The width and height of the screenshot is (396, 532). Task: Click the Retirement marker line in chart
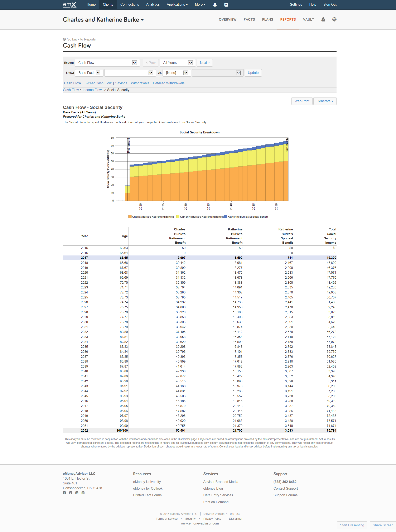tap(127, 169)
